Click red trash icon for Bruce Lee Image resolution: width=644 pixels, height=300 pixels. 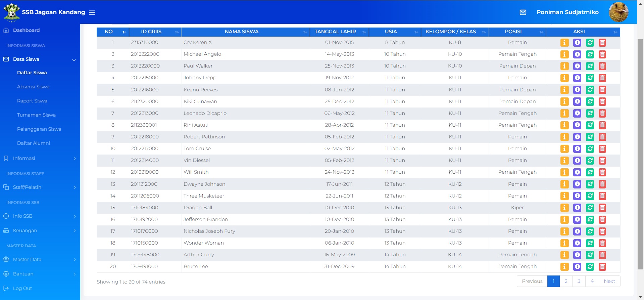602,267
